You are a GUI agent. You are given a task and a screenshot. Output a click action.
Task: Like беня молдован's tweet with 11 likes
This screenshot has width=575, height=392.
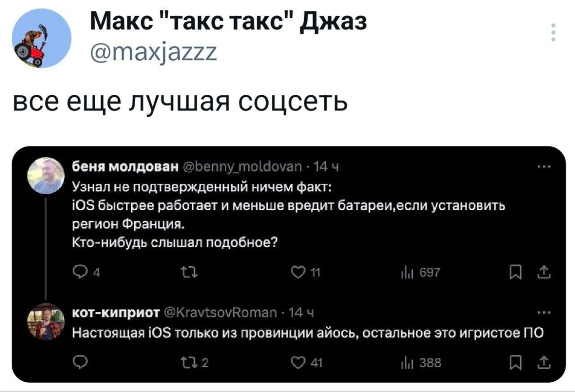(x=298, y=272)
